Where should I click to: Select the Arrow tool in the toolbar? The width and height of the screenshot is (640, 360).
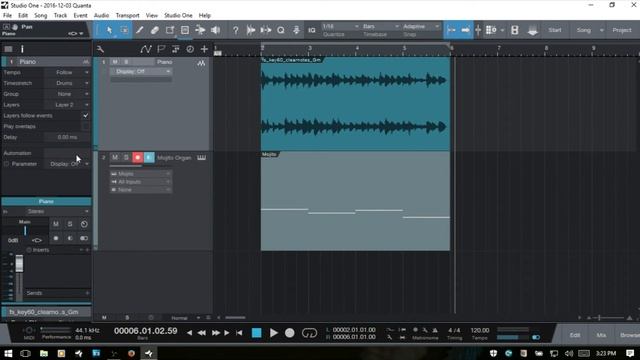coord(109,30)
